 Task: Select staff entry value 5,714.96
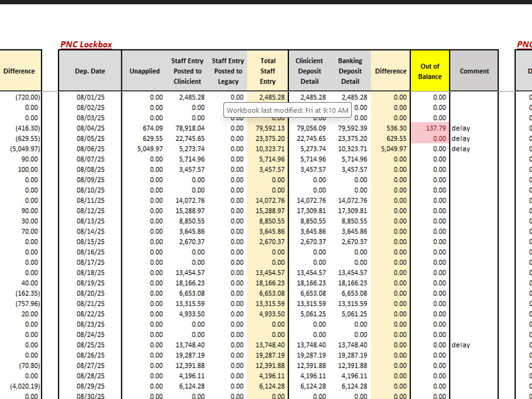[x=192, y=159]
